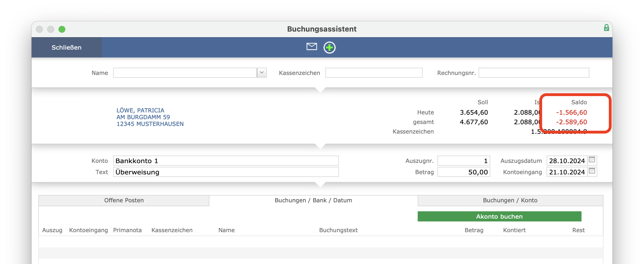
Task: Click the gesamt Soll value 4.677,60
Action: click(474, 122)
